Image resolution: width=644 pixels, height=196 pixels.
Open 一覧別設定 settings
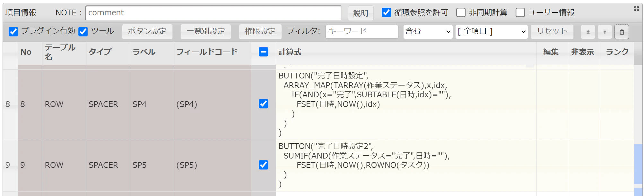pos(205,31)
